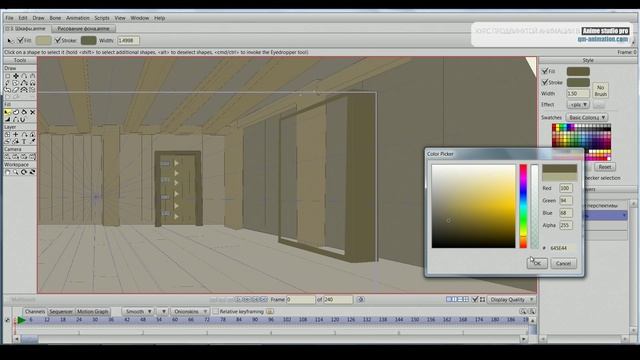Screen dimensions: 640x360
Task: Click the square grid icon beside Display Quality
Action: pos(482,300)
